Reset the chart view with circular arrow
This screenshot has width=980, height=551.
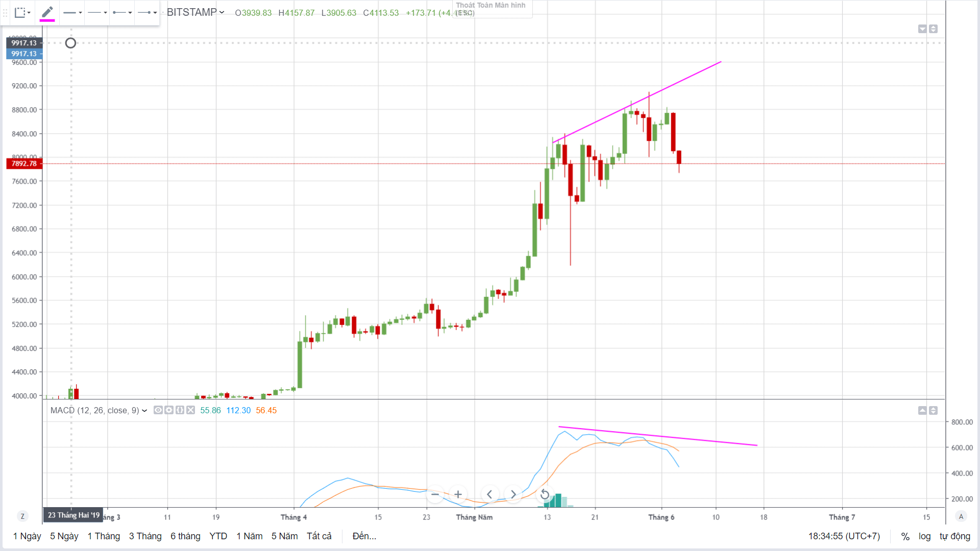click(545, 494)
